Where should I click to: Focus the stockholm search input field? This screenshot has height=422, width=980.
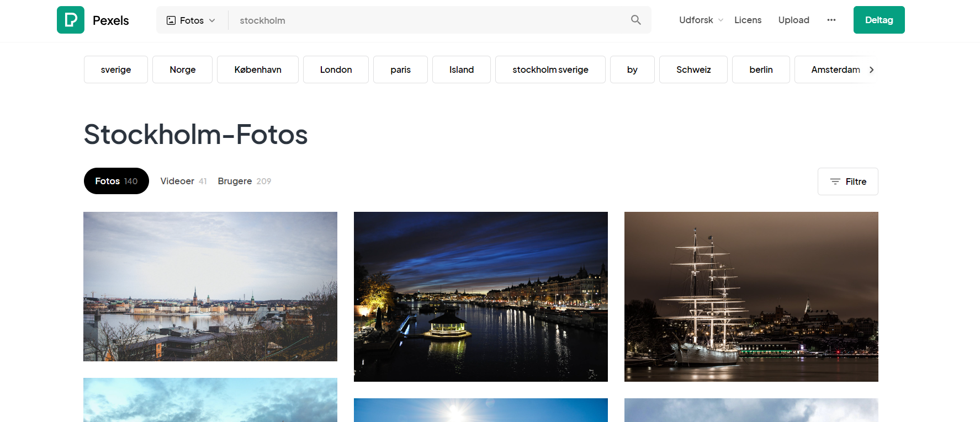(431, 20)
